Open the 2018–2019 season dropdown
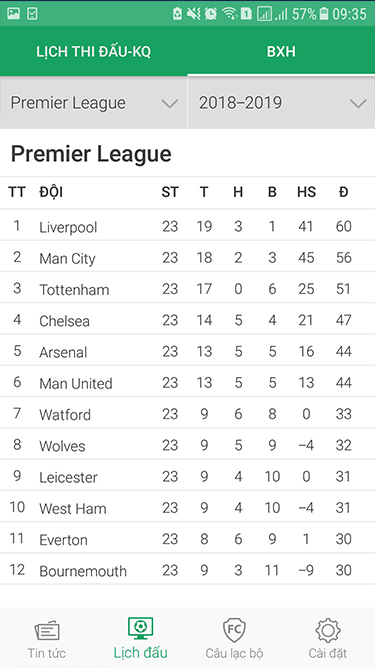Image resolution: width=375 pixels, height=668 pixels. point(282,103)
